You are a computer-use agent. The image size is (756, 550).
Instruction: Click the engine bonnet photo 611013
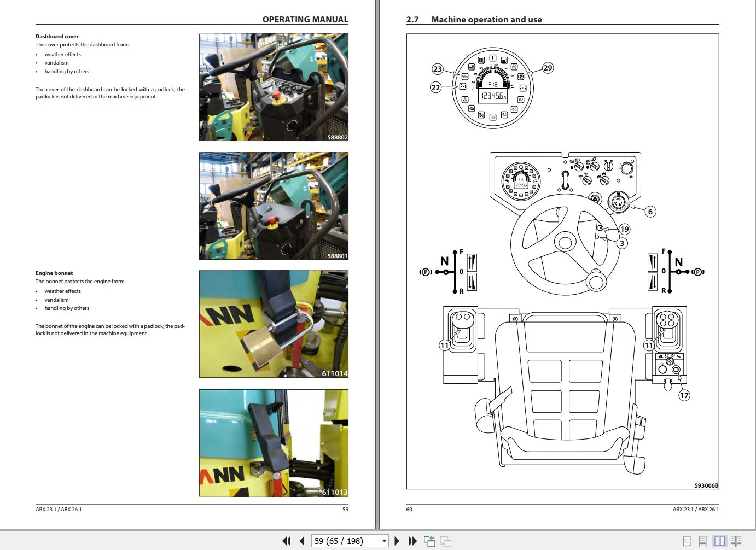coord(273,442)
